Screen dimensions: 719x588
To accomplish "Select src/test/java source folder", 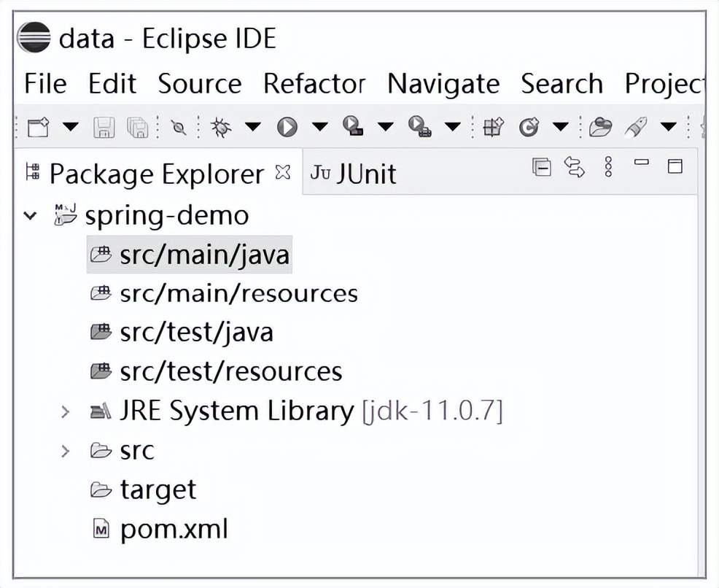I will (197, 333).
